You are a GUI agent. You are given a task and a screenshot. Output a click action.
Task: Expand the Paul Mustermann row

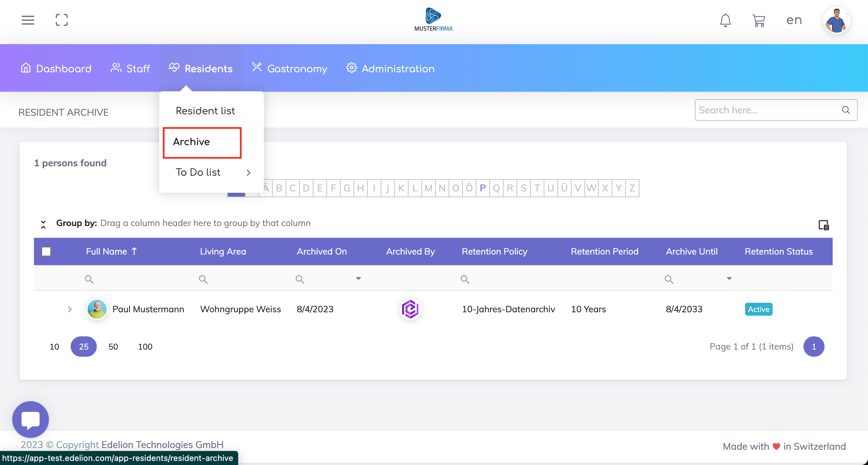[x=70, y=309]
